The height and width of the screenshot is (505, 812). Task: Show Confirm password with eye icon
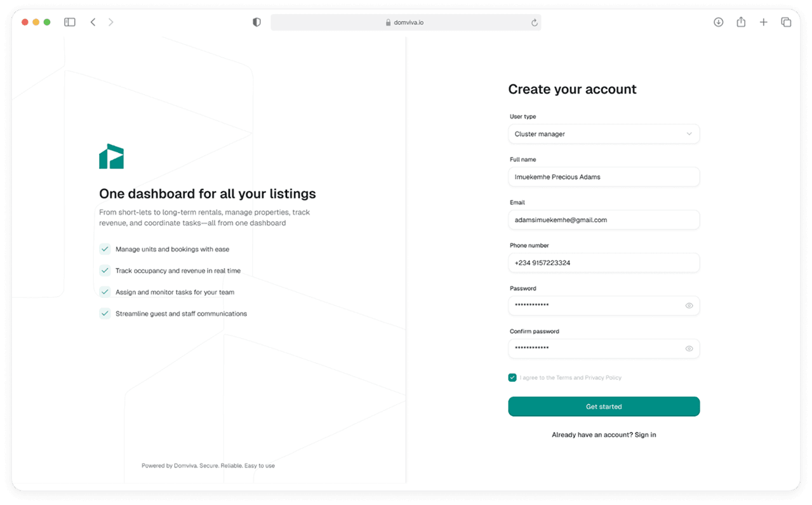[x=689, y=349]
